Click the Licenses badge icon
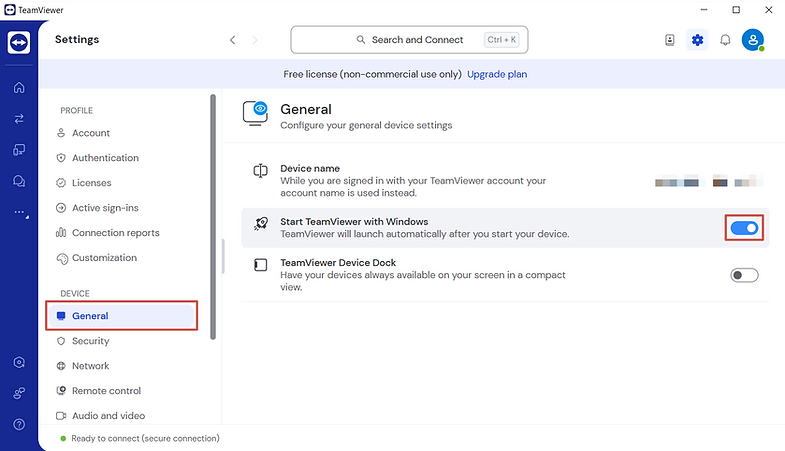 pos(61,183)
